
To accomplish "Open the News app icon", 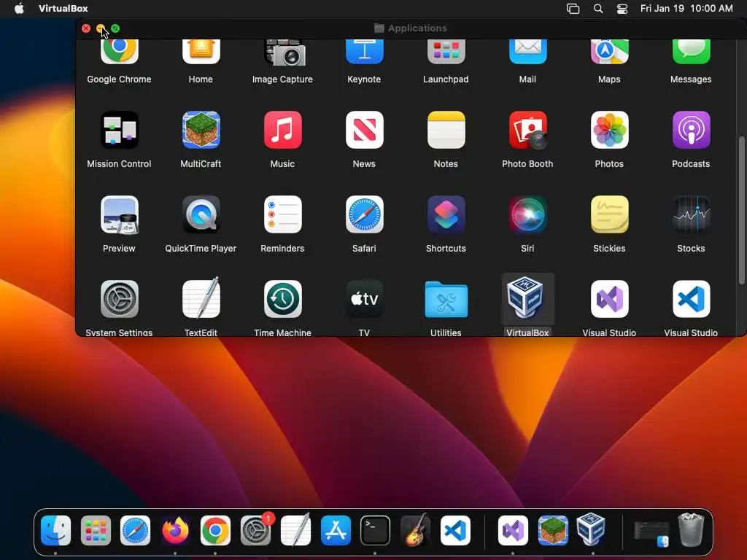I will pos(364,130).
